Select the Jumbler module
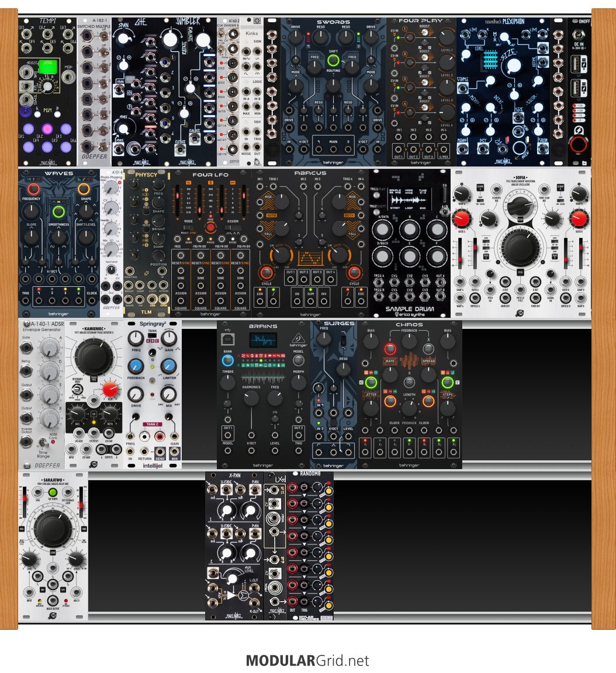Image resolution: width=616 pixels, height=673 pixels. tap(188, 91)
